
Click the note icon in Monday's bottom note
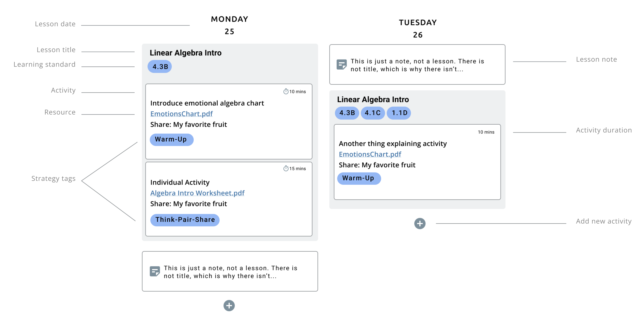point(155,271)
